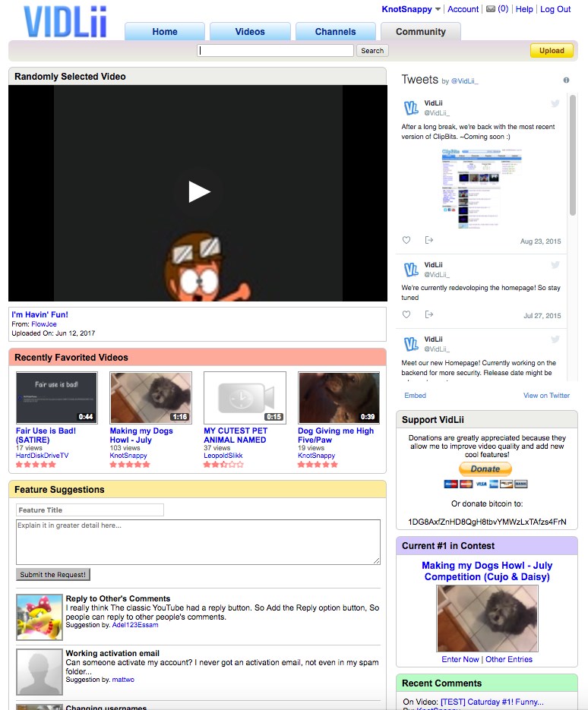Click the Embed link under tweets

415,396
